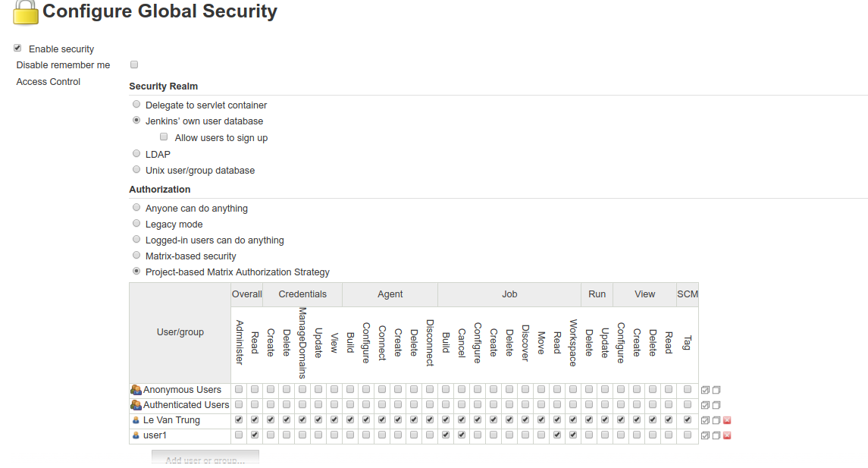Remove user1 with red X icon
This screenshot has height=468, width=868.
tap(728, 435)
